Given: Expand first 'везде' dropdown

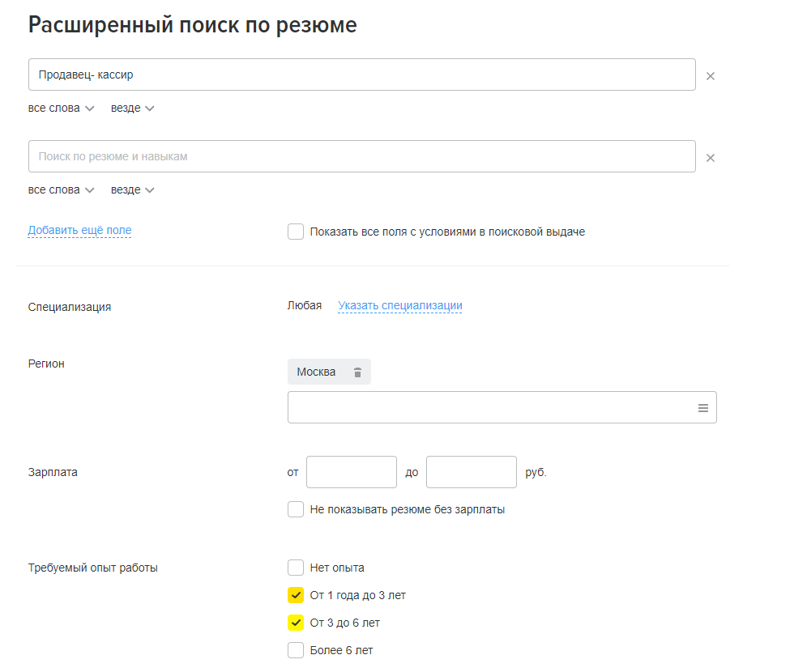Looking at the screenshot, I should pyautogui.click(x=133, y=108).
